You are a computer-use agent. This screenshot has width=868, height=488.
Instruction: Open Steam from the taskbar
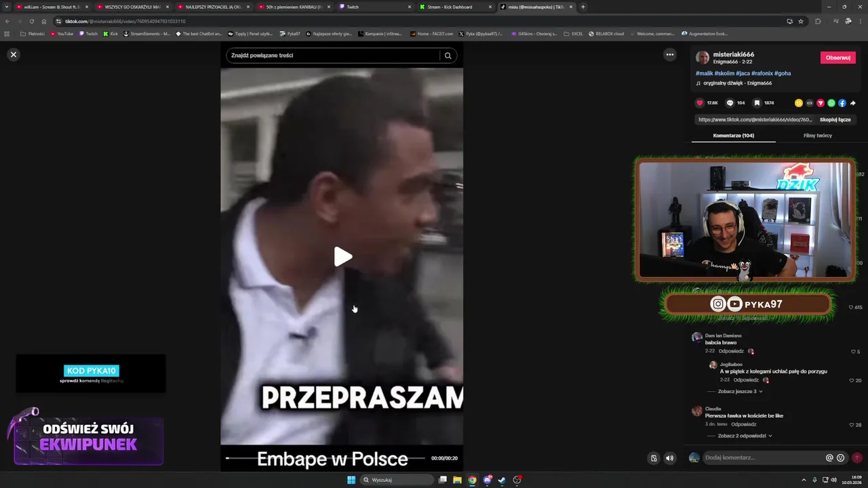502,480
